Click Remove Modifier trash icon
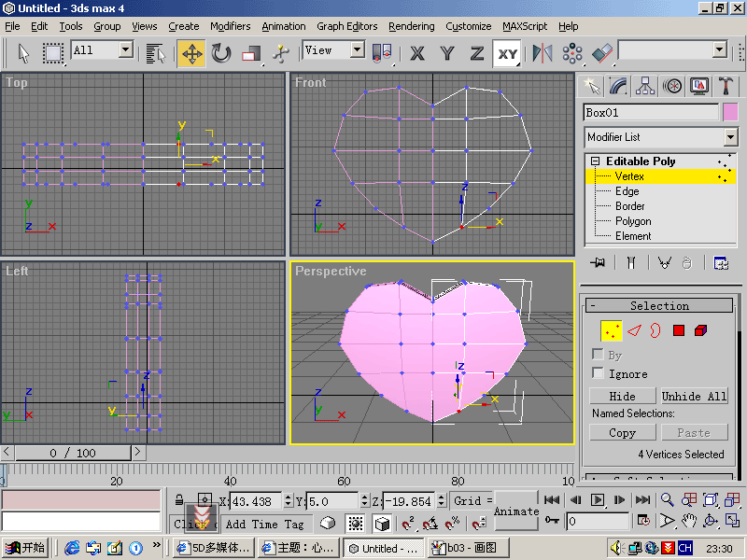The width and height of the screenshot is (747, 560). point(686,262)
